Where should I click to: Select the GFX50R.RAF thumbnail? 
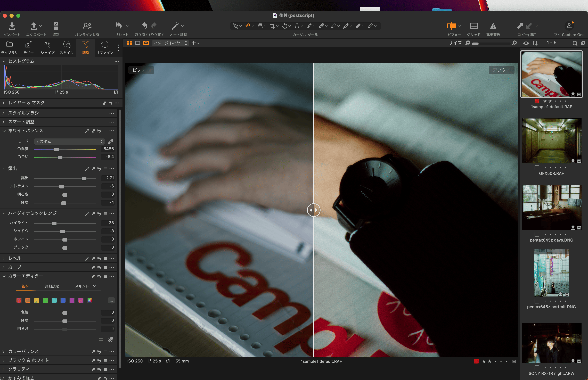(551, 141)
